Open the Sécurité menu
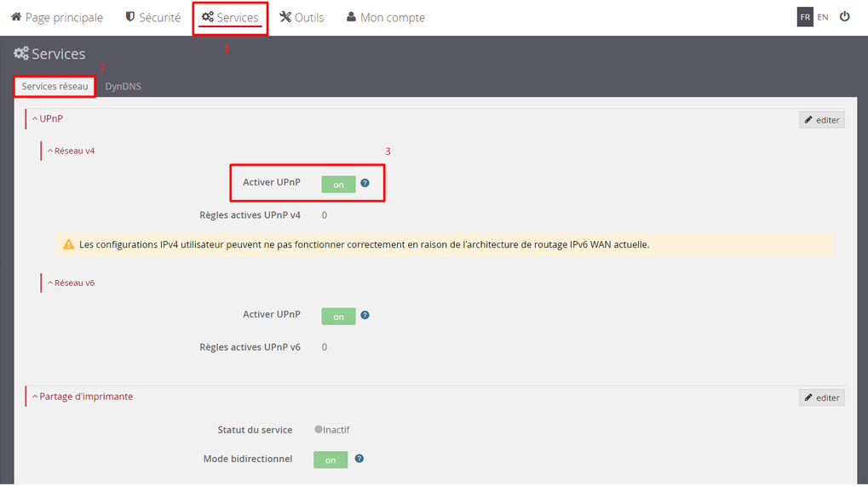This screenshot has height=486, width=868. 153,17
